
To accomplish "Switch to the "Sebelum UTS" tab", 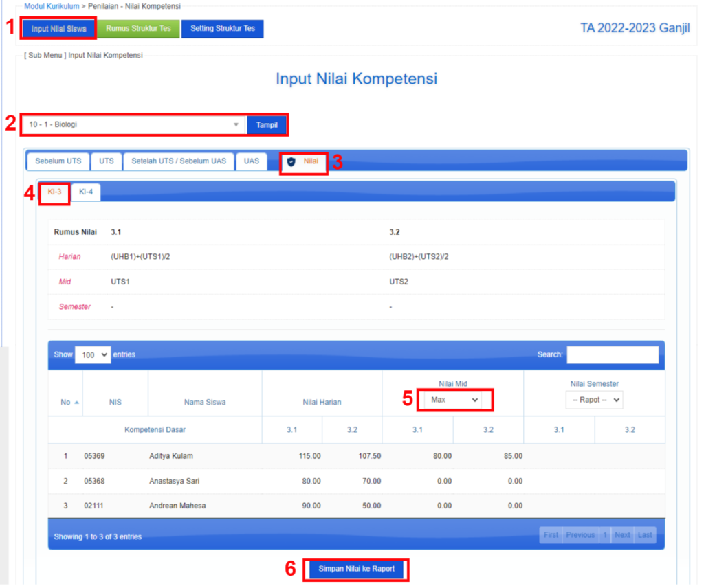I will 58,161.
